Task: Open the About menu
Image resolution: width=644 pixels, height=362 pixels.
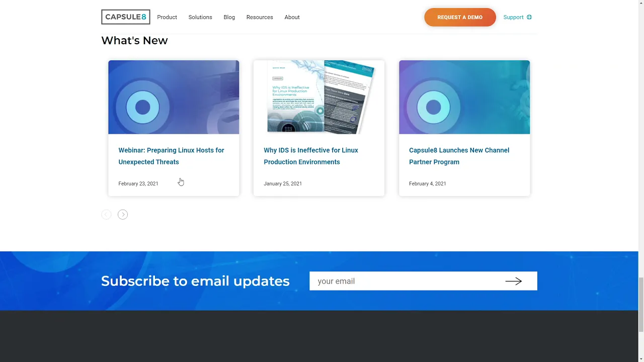Action: [x=292, y=17]
